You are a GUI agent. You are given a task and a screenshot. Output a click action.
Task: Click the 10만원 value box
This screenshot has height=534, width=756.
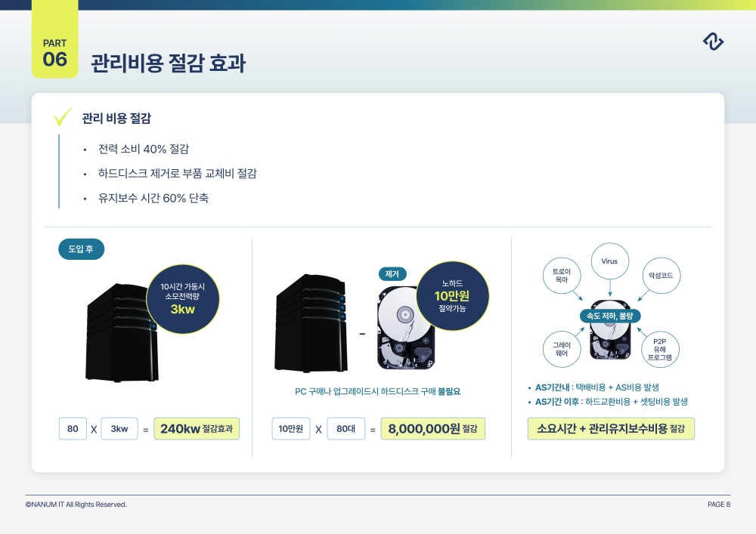tap(291, 428)
